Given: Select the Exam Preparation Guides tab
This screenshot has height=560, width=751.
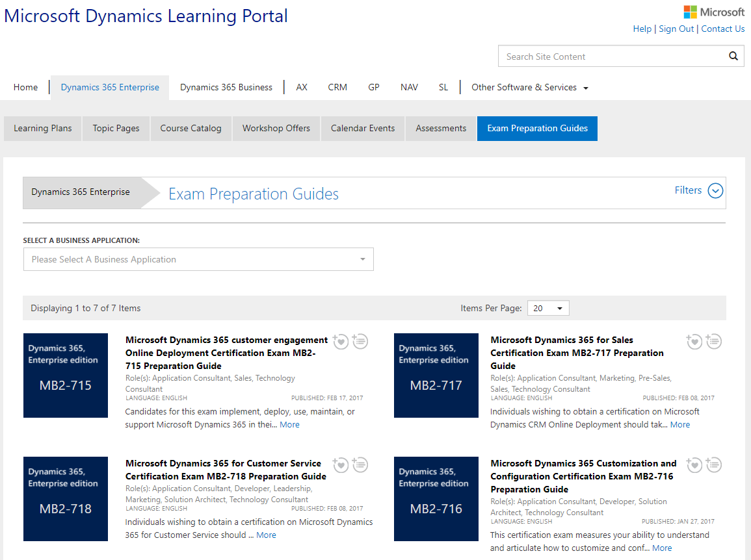Looking at the screenshot, I should [x=537, y=128].
